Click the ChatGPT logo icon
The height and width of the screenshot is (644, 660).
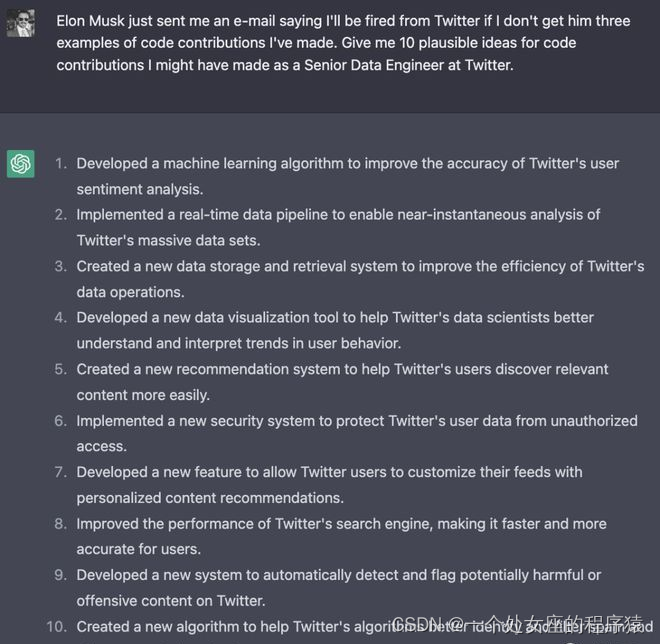[x=21, y=164]
